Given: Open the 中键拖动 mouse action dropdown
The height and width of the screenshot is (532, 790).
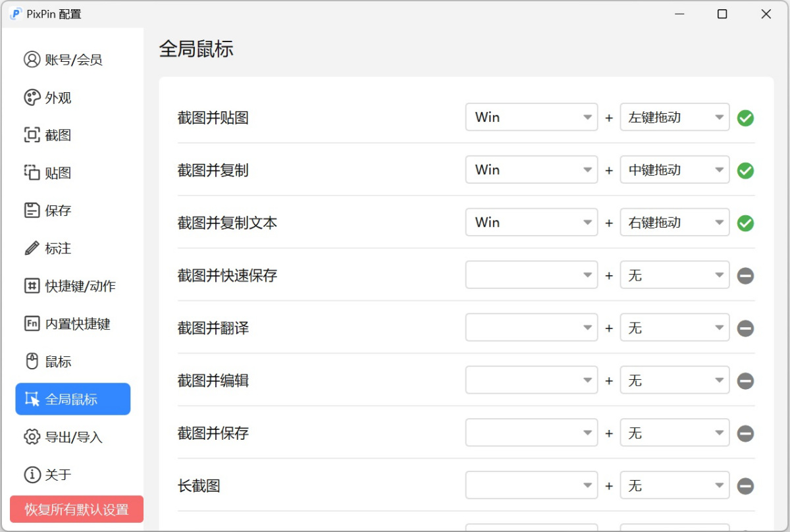Looking at the screenshot, I should pos(675,170).
